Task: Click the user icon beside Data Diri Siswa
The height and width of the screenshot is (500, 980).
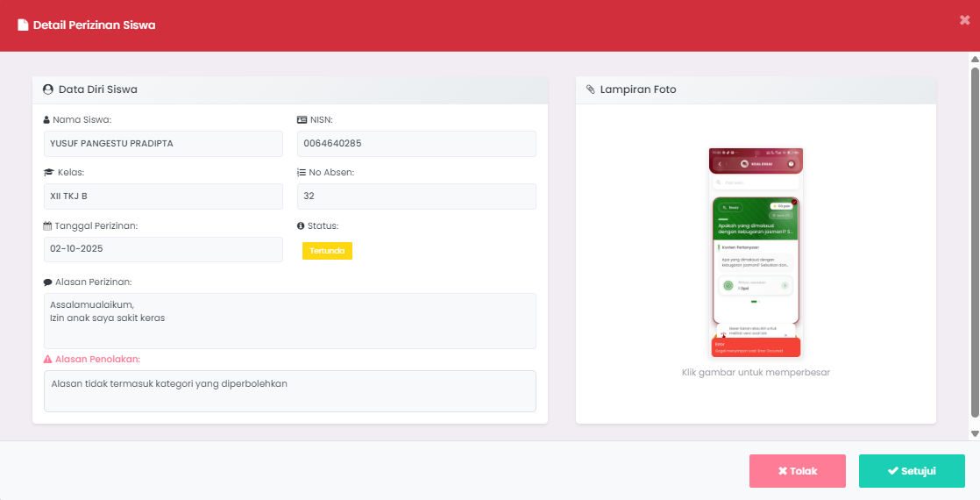Action: pyautogui.click(x=48, y=89)
